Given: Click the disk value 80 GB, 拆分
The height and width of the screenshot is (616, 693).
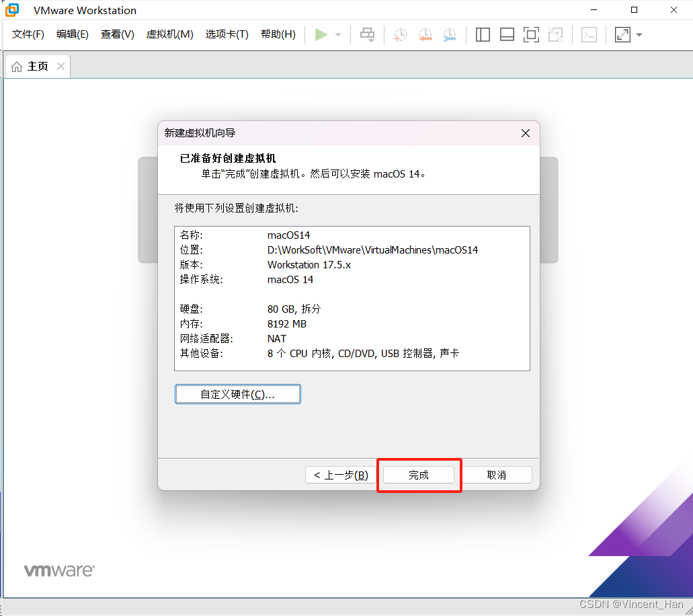Looking at the screenshot, I should click(294, 309).
